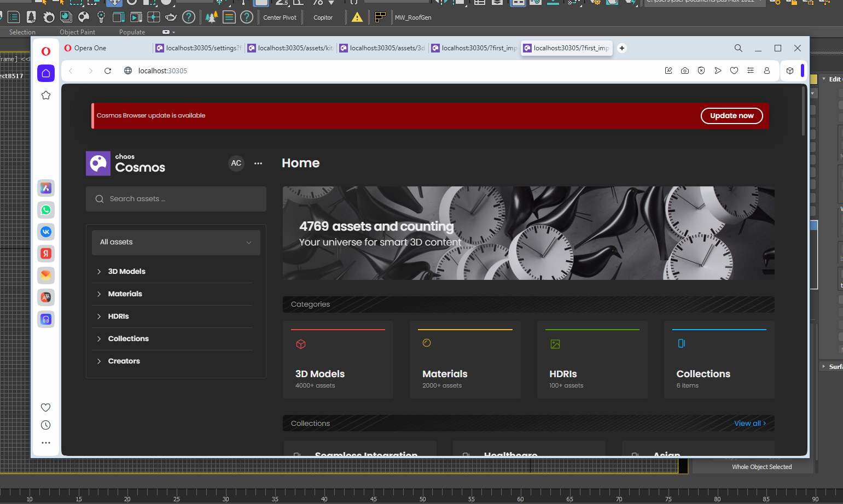843x504 pixels.
Task: Open WhatsApp from Opera sidebar
Action: (46, 210)
